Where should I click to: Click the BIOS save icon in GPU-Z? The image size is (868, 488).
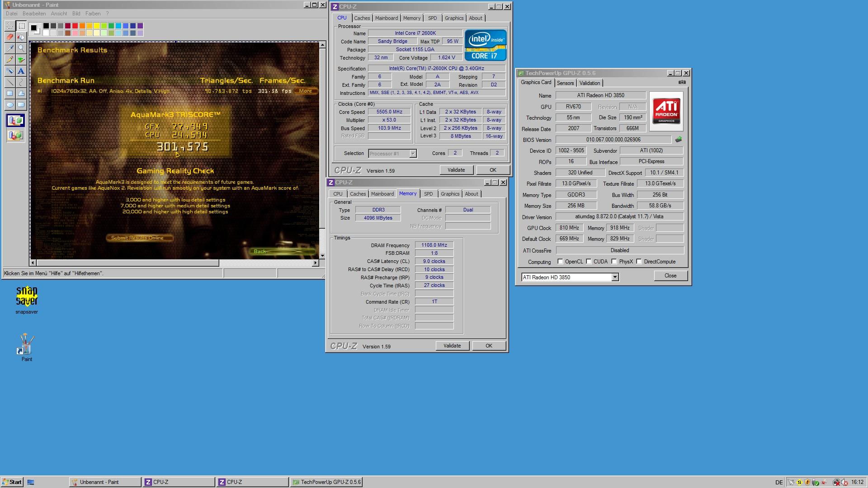click(678, 140)
